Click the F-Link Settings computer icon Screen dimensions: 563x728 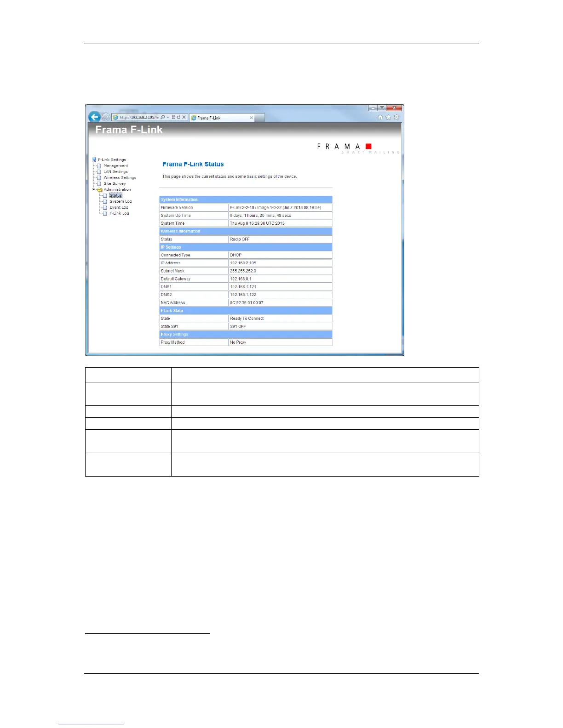click(x=94, y=159)
